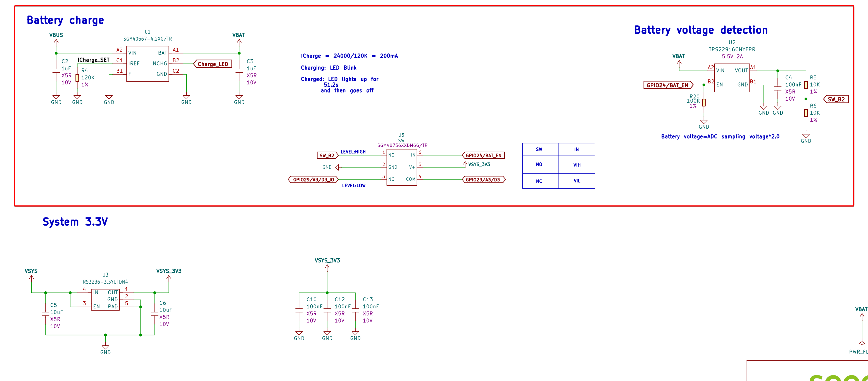Select capacitor C5 10uF symbol
This screenshot has height=381, width=868.
46,314
